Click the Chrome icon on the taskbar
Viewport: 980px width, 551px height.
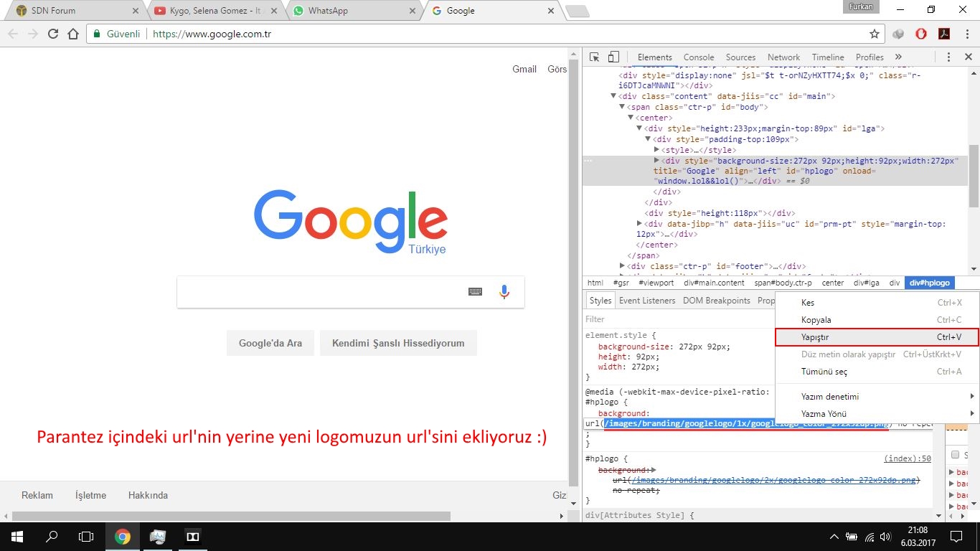[123, 536]
